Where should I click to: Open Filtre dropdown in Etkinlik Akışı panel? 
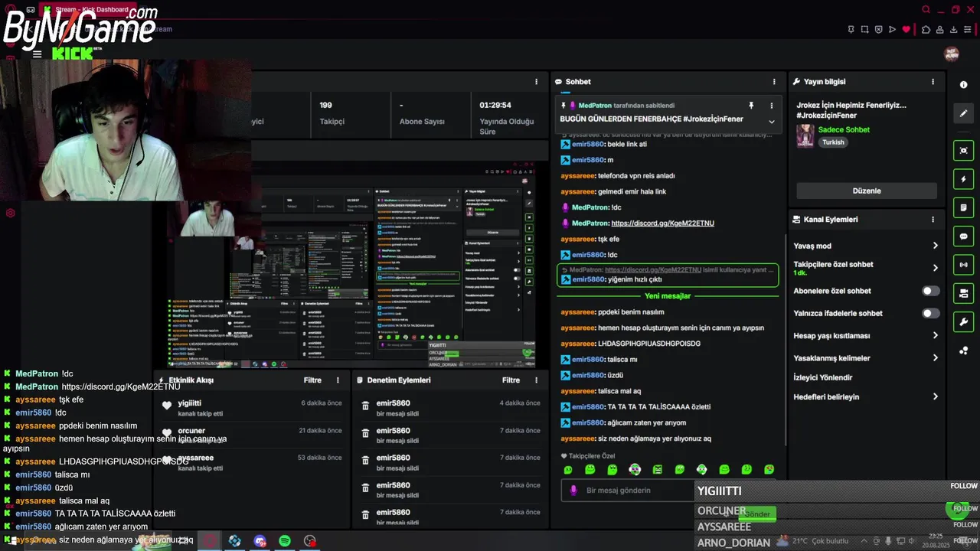coord(312,380)
